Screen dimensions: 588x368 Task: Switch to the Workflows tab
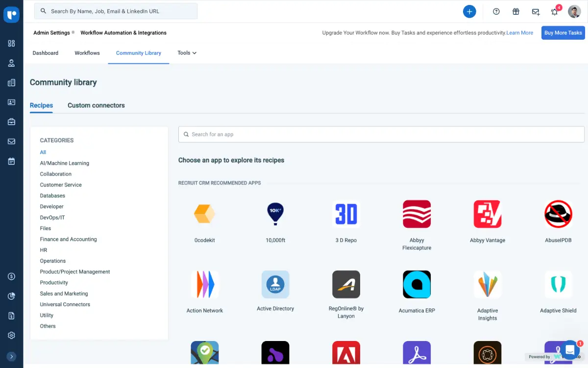87,53
